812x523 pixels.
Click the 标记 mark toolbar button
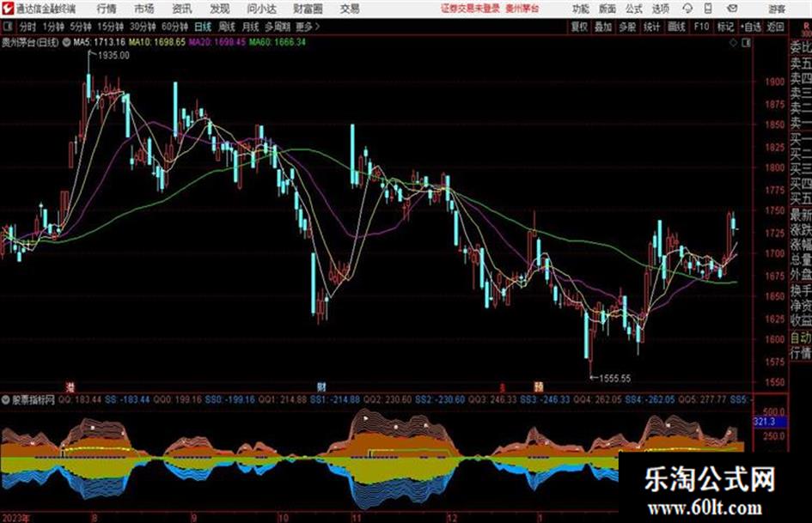pos(725,27)
